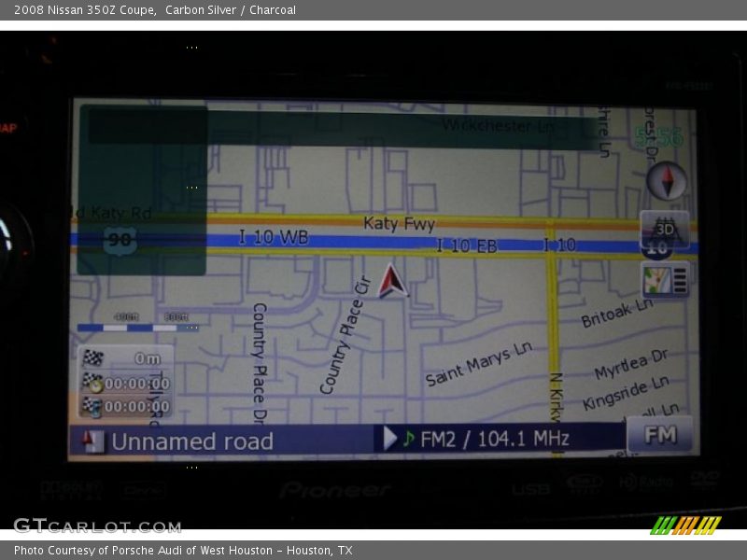
Task: Click the road icon beside Unnamed road
Action: tap(93, 441)
